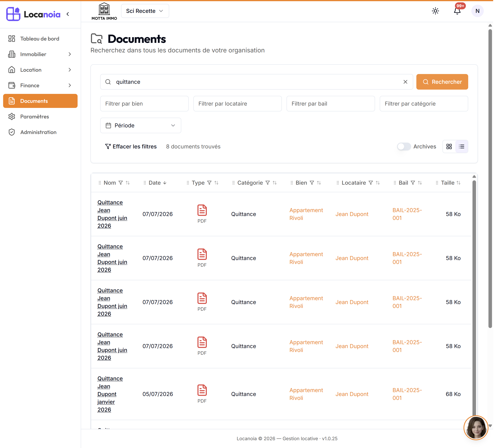Expand the Finance menu
499x448 pixels.
click(40, 86)
